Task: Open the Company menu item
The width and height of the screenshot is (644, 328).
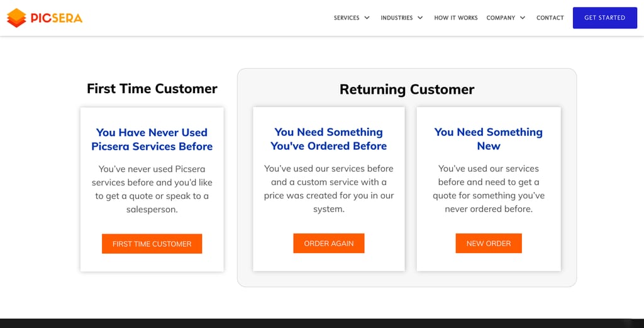Action: point(501,18)
